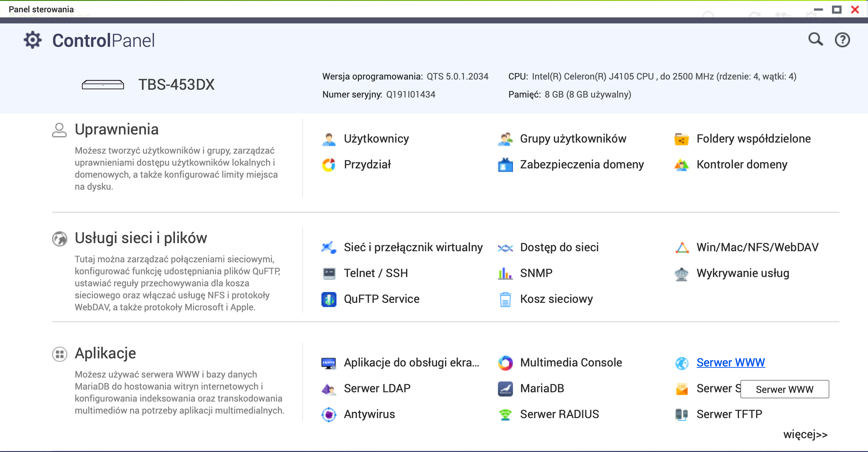Go to Win/Mac/NFS/WebDAV settings
Screen dimensions: 868x452
pyautogui.click(x=757, y=247)
